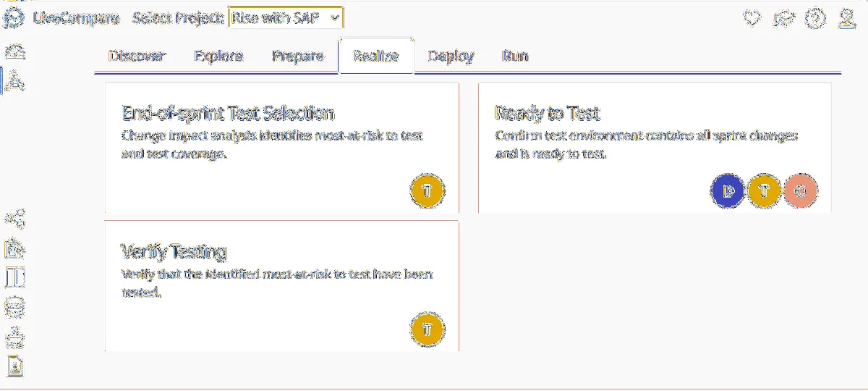
Task: Switch to the Deploy tab
Action: [451, 56]
